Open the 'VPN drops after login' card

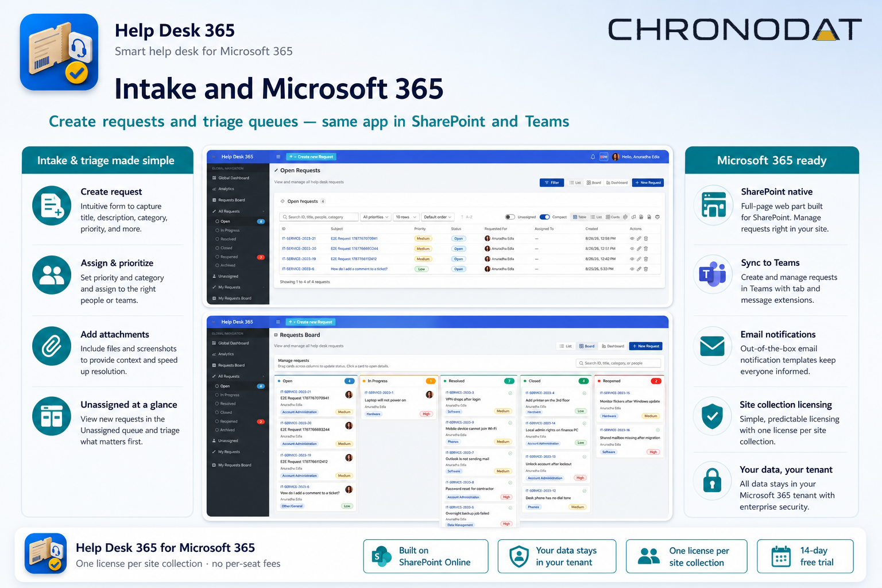(478, 403)
